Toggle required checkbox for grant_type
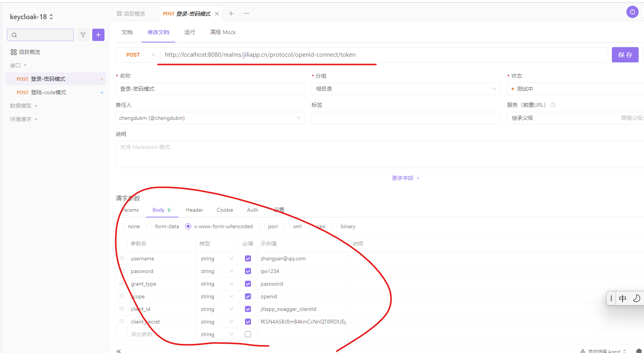Image resolution: width=644 pixels, height=353 pixels. click(248, 284)
